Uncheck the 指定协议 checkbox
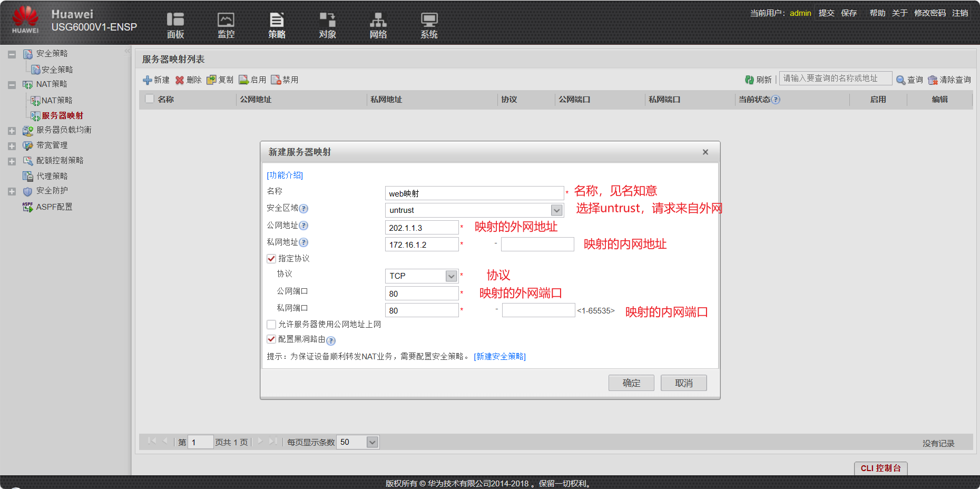Viewport: 980px width, 489px height. click(x=271, y=258)
